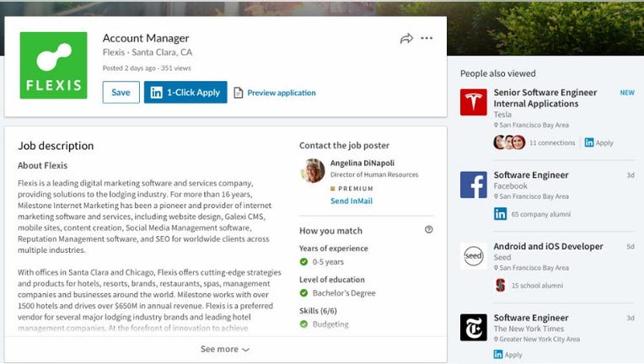644x364 pixels.
Task: Click the Budgeting skill green checkmark
Action: pyautogui.click(x=304, y=324)
